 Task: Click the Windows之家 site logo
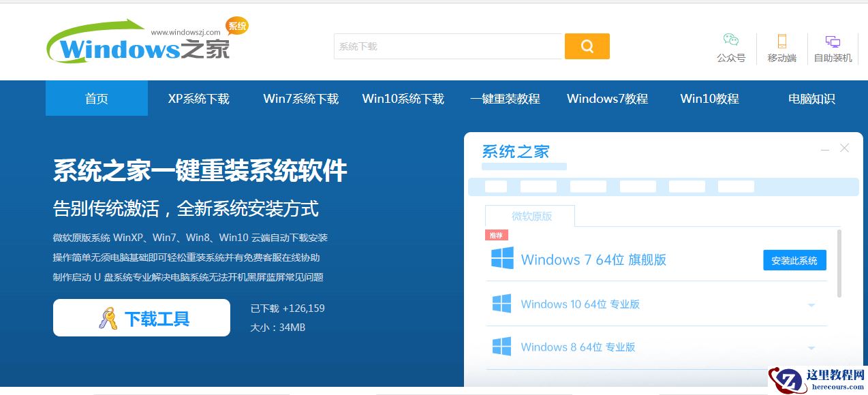tap(123, 43)
